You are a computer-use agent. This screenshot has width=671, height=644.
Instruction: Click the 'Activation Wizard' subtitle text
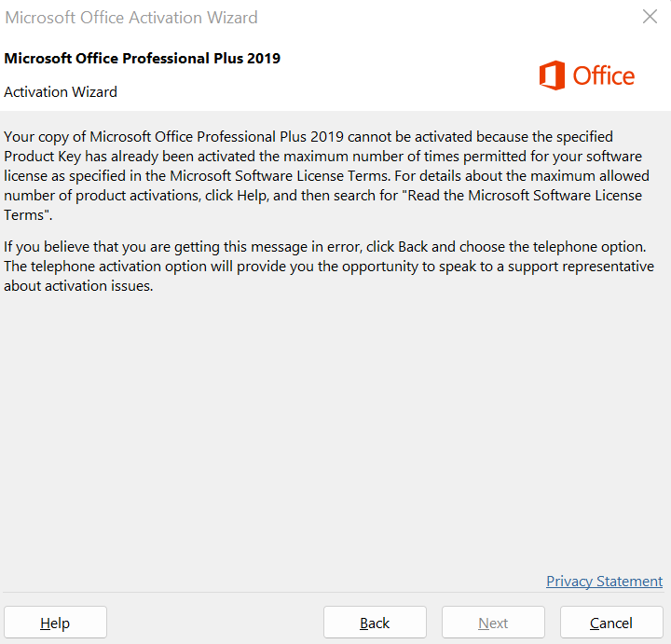tap(61, 91)
